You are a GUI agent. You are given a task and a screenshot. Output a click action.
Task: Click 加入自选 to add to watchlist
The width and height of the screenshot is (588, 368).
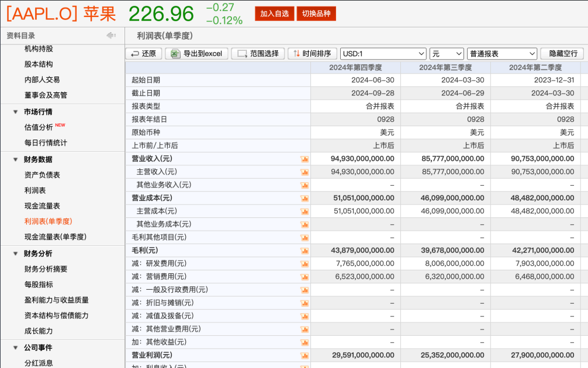tap(275, 13)
